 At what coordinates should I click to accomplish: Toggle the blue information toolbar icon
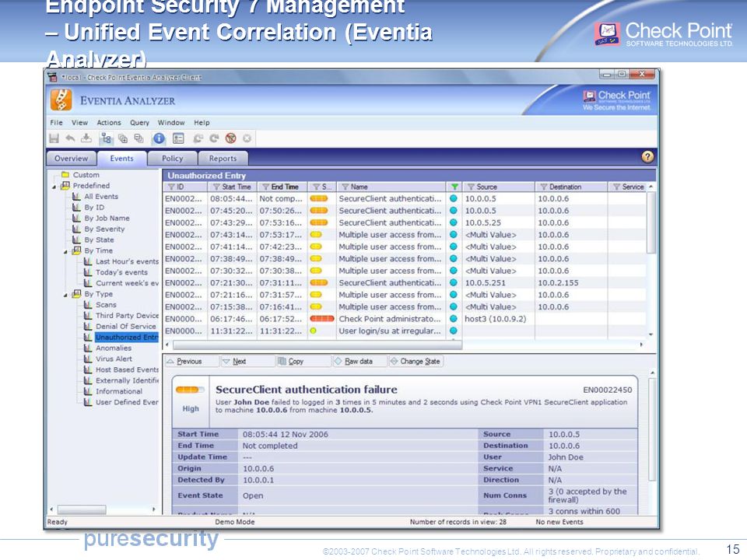pos(159,138)
